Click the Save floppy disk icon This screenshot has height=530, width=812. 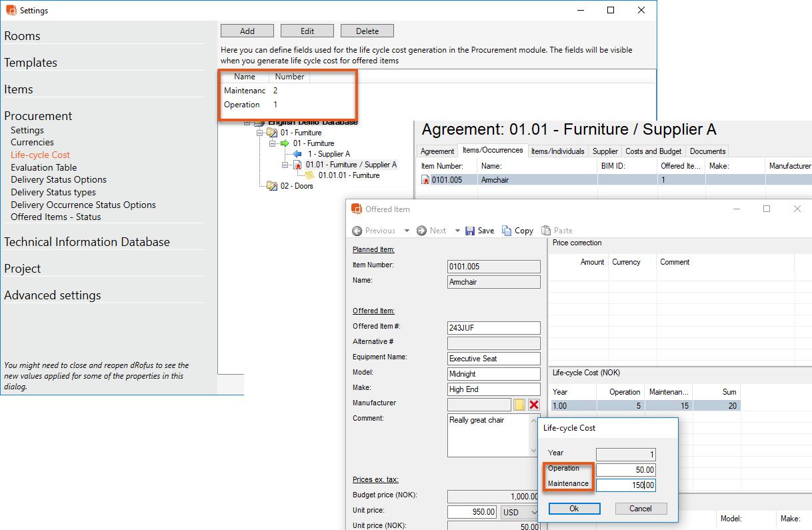pos(471,231)
